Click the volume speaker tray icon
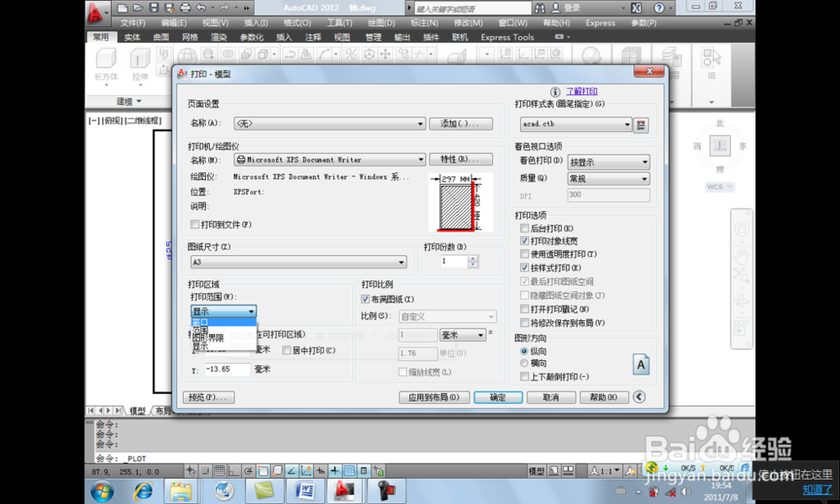840x504 pixels. [x=686, y=491]
